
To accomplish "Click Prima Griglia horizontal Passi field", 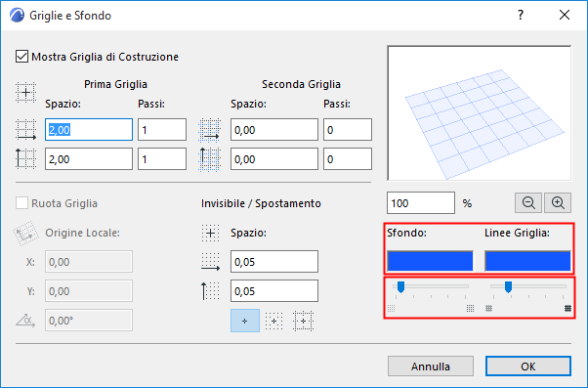I will pos(162,130).
